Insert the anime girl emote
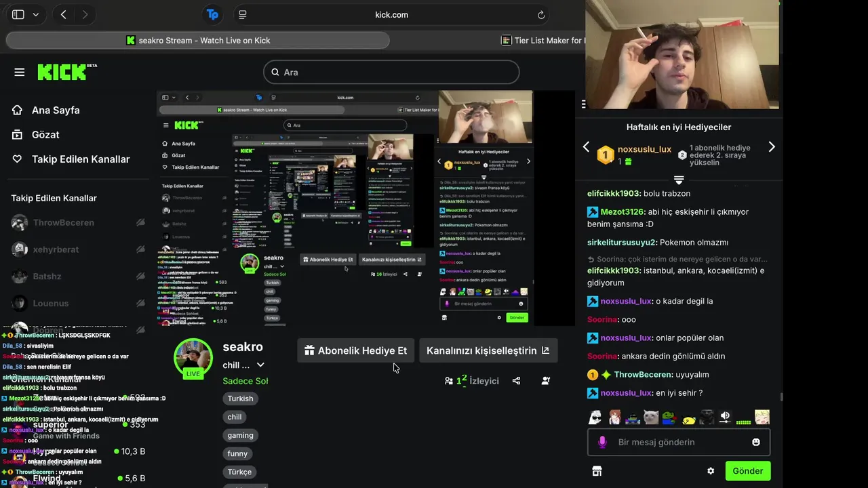Viewport: 868px width, 488px height. coord(614,418)
